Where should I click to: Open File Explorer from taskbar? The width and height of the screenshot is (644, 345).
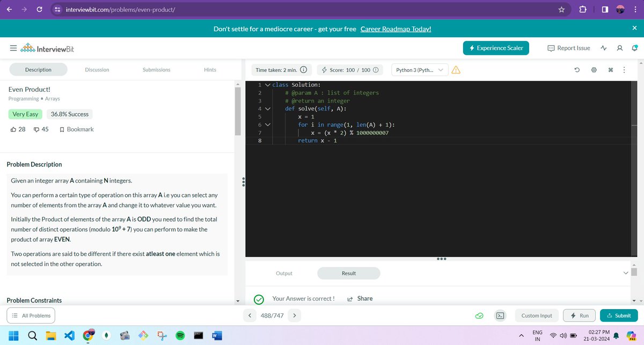(51, 336)
